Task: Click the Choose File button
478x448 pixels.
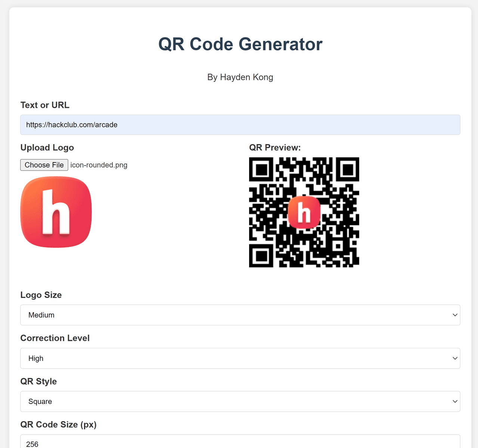Action: (44, 165)
